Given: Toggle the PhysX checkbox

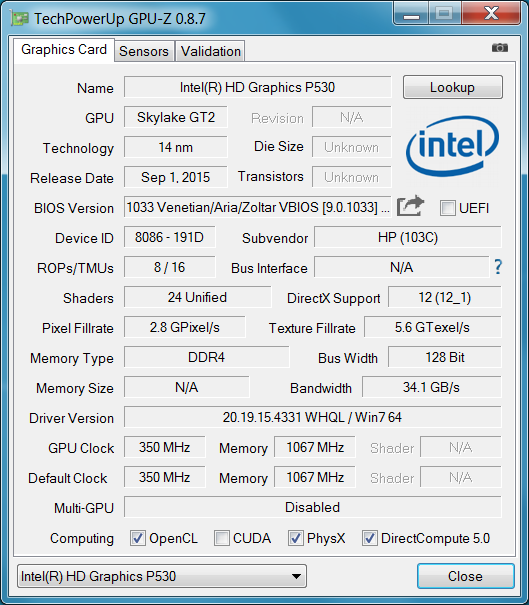Looking at the screenshot, I should pos(295,538).
